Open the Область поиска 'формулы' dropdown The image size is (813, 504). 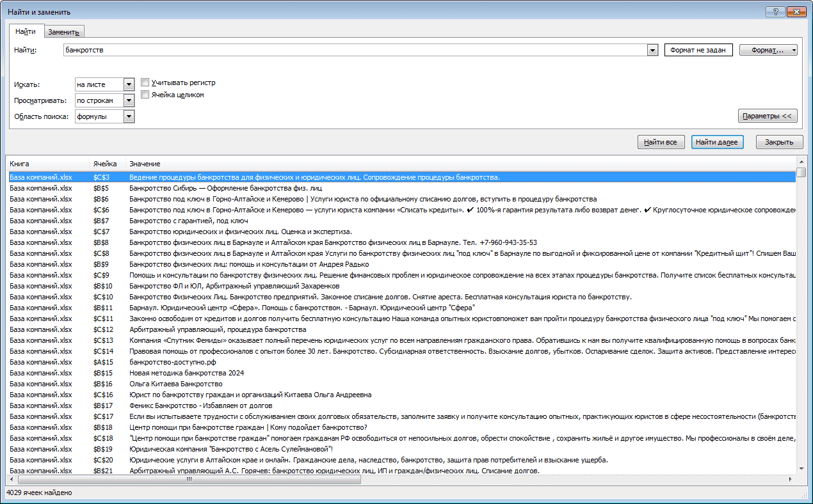[x=129, y=116]
